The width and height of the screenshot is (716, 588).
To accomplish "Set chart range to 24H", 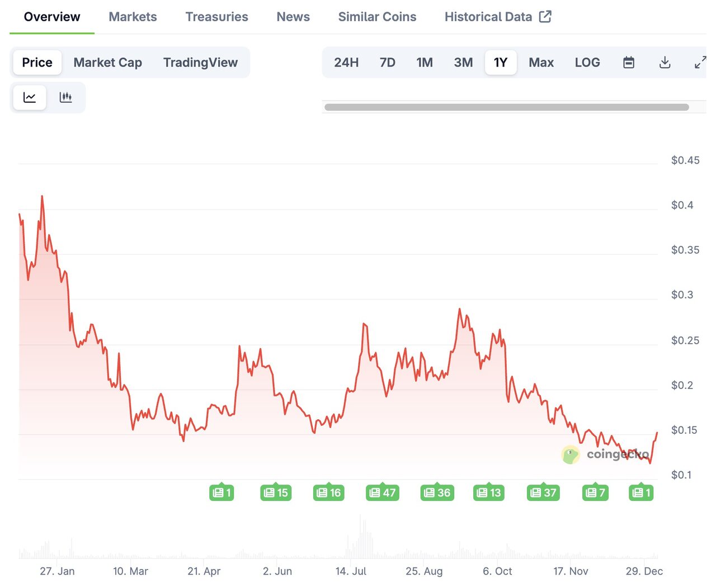I will tap(346, 63).
